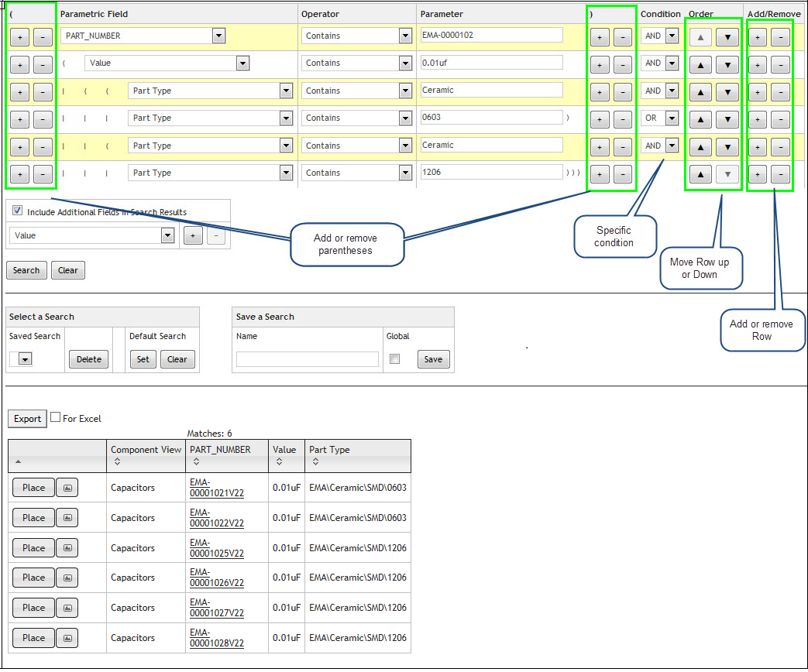Uncheck Include Additional Fields in Search Results

point(17,210)
